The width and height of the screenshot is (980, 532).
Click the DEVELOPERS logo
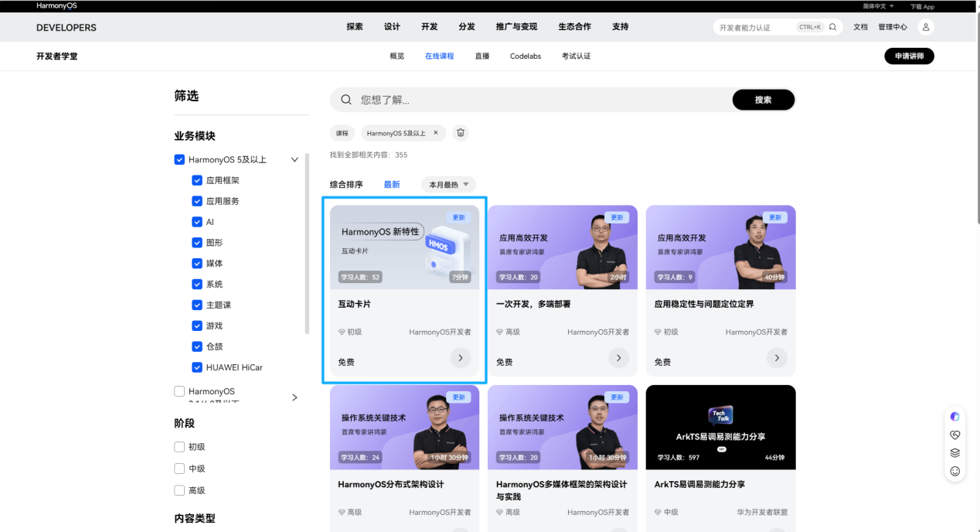pos(66,28)
